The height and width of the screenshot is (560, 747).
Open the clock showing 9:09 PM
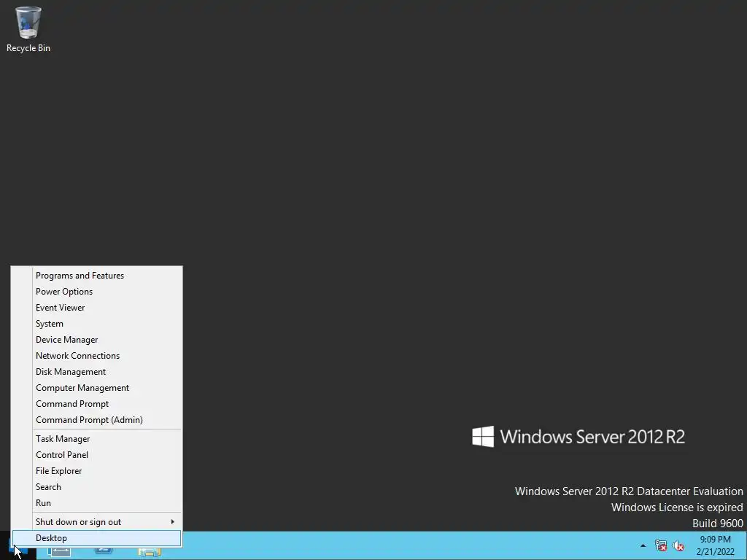(715, 545)
